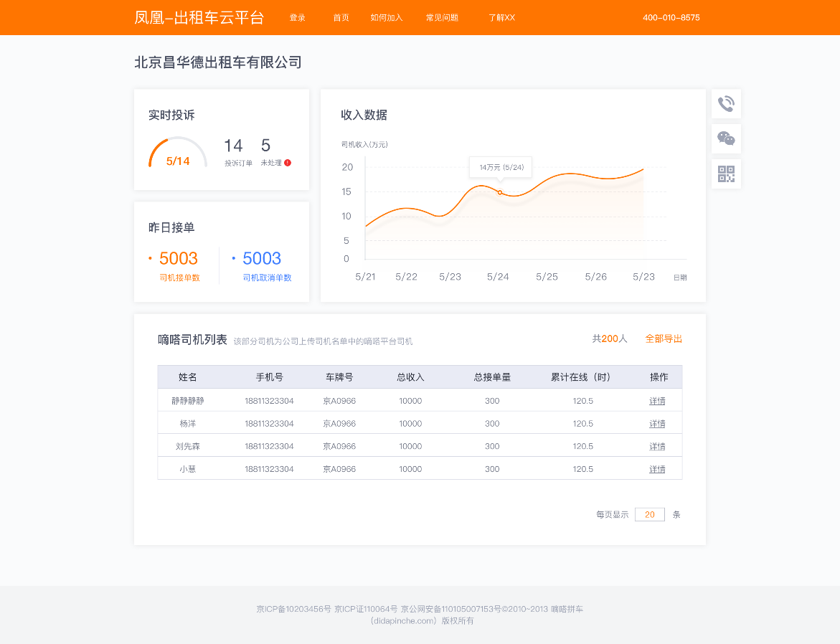The height and width of the screenshot is (644, 840).
Task: Open the WeChat contact icon
Action: tap(726, 138)
